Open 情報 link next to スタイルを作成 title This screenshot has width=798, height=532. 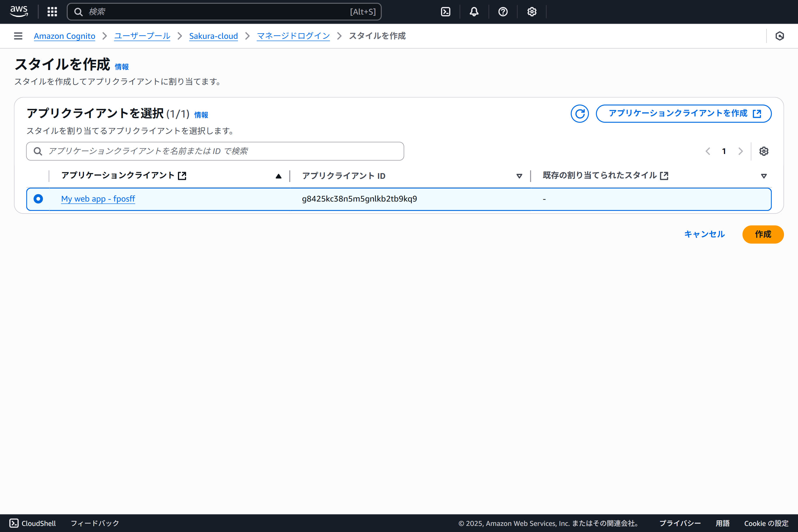coord(122,67)
